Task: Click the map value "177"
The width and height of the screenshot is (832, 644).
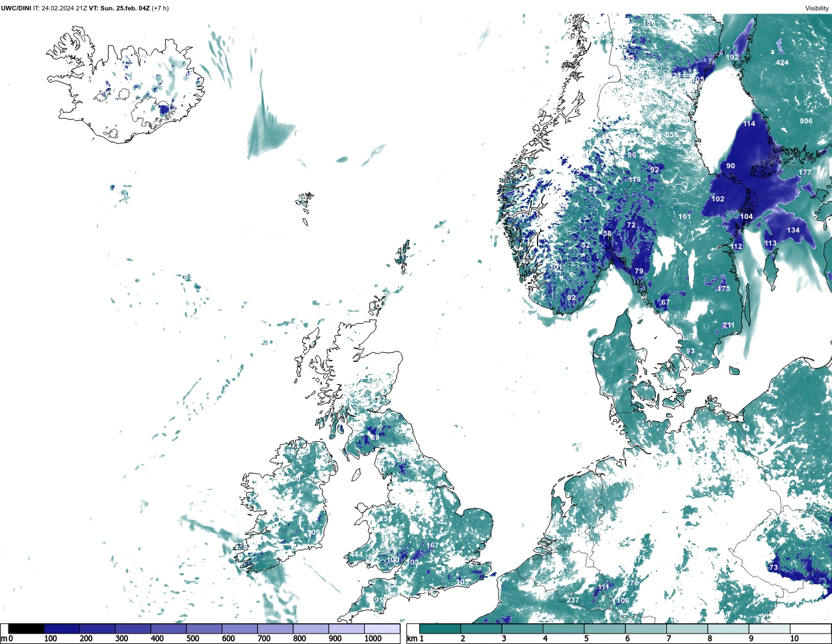Action: [805, 172]
